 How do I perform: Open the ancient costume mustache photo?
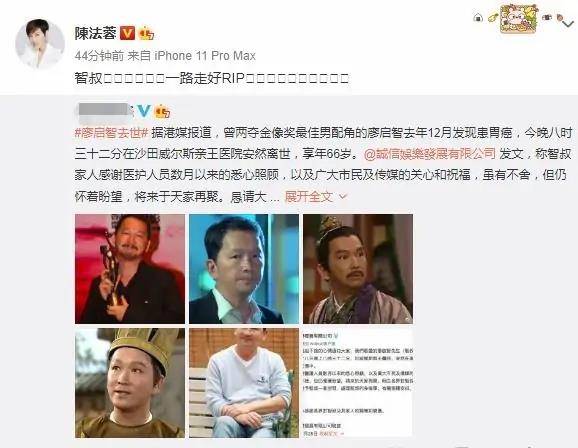(x=358, y=269)
